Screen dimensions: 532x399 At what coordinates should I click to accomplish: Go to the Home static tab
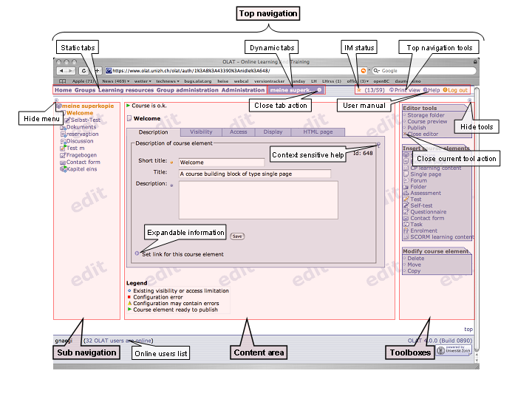point(63,90)
